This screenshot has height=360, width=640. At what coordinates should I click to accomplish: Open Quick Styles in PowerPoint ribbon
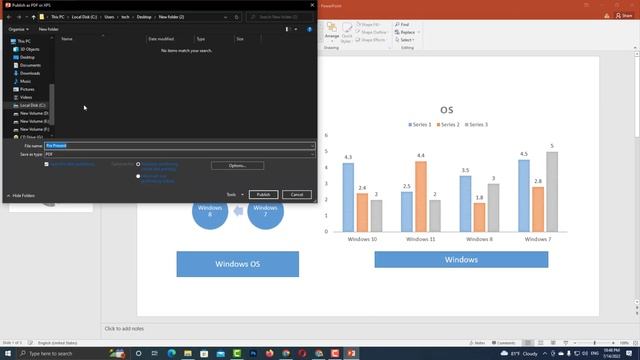[x=347, y=33]
